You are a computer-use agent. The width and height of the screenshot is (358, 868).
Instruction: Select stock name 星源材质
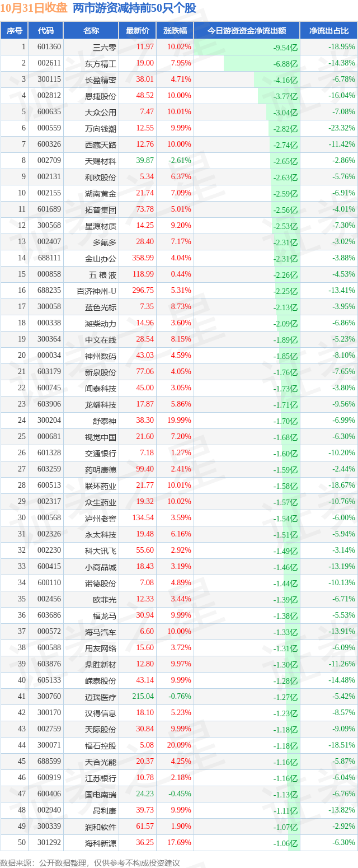(x=101, y=226)
